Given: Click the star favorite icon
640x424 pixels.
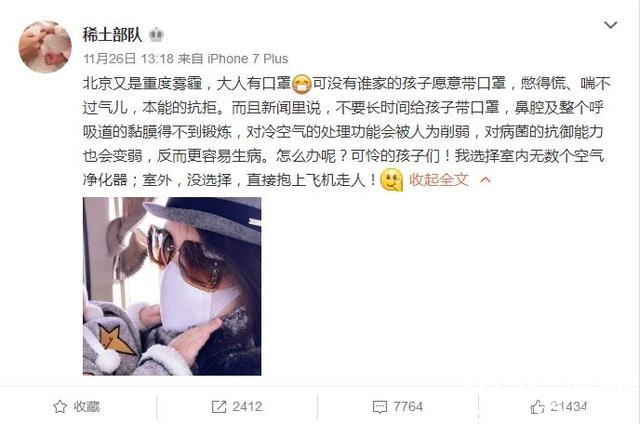Looking at the screenshot, I should [60, 406].
